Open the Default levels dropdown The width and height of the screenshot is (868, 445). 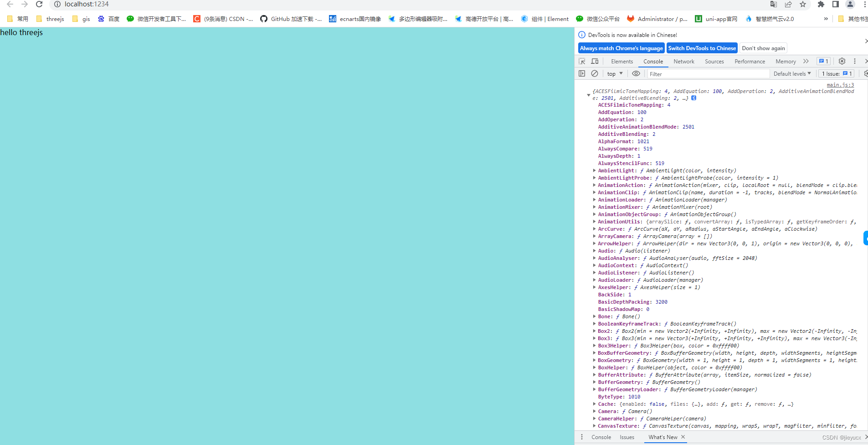pyautogui.click(x=792, y=73)
